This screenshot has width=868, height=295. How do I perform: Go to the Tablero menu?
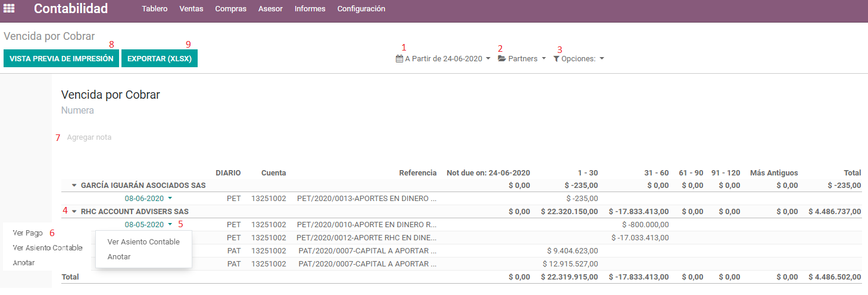pos(155,9)
